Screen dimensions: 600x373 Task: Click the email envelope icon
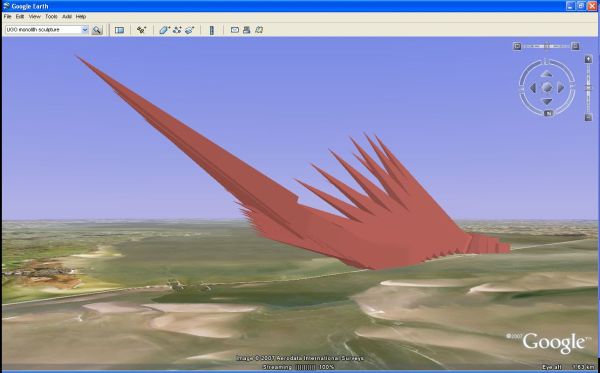pos(235,30)
